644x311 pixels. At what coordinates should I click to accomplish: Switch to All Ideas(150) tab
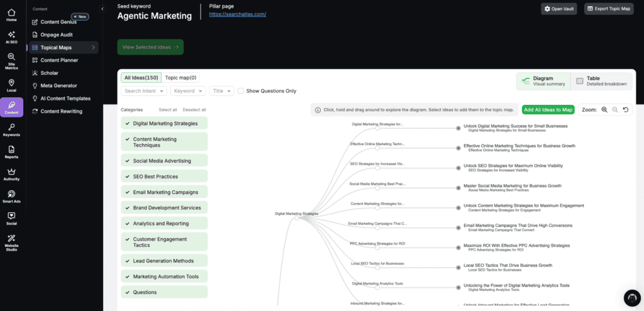142,77
